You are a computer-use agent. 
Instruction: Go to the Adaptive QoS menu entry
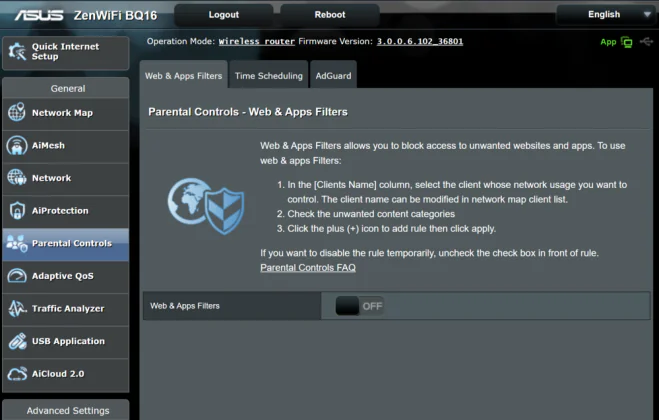(66, 276)
